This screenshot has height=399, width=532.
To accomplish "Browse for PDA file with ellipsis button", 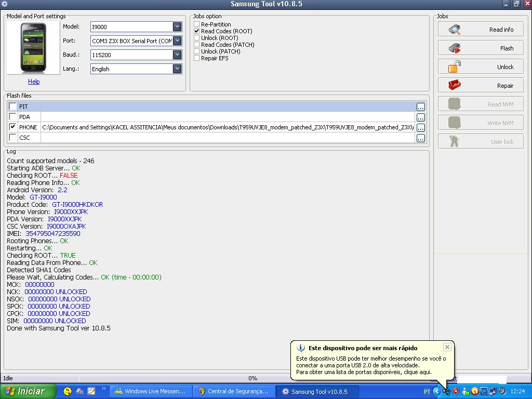I will pyautogui.click(x=420, y=117).
